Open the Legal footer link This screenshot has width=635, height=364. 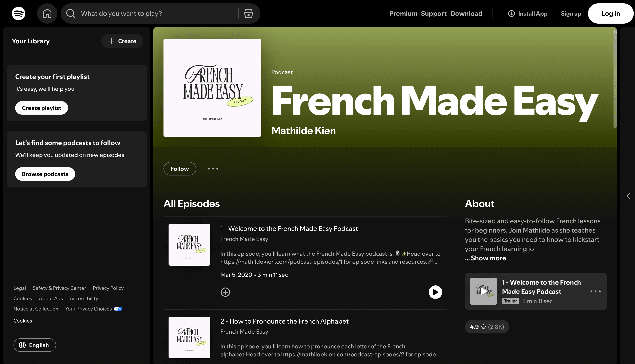20,288
